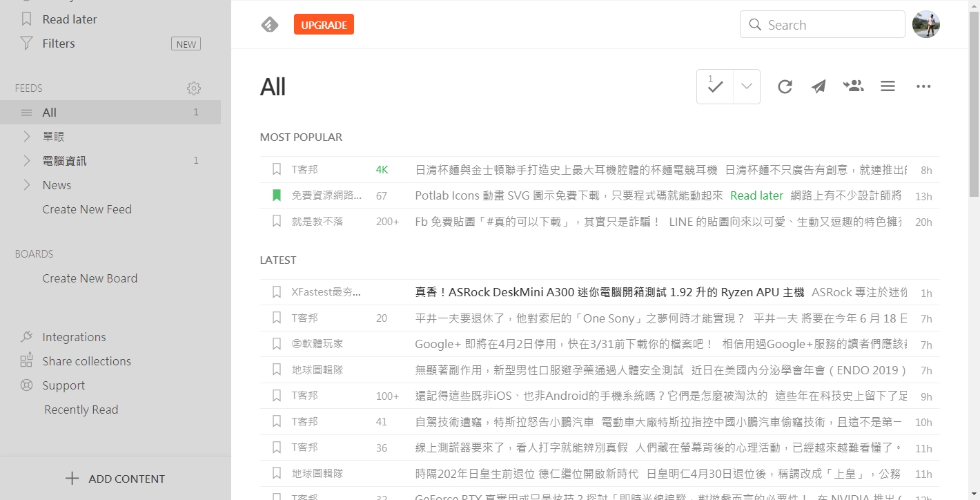This screenshot has height=500, width=980.
Task: Click the Support lifebuoy icon
Action: point(26,385)
